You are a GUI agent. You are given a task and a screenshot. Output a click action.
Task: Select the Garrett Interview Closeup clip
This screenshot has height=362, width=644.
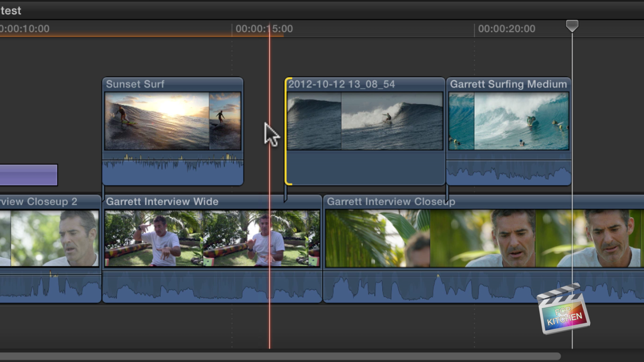(453, 236)
